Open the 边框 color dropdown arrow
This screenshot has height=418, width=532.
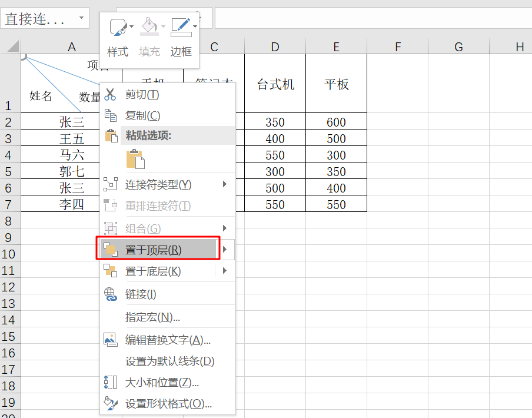(x=195, y=26)
